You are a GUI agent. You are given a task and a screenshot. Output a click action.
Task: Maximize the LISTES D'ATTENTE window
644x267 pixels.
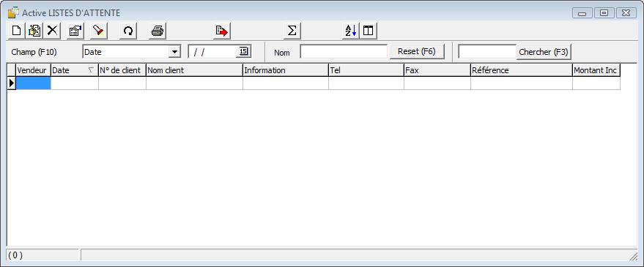[x=604, y=13]
